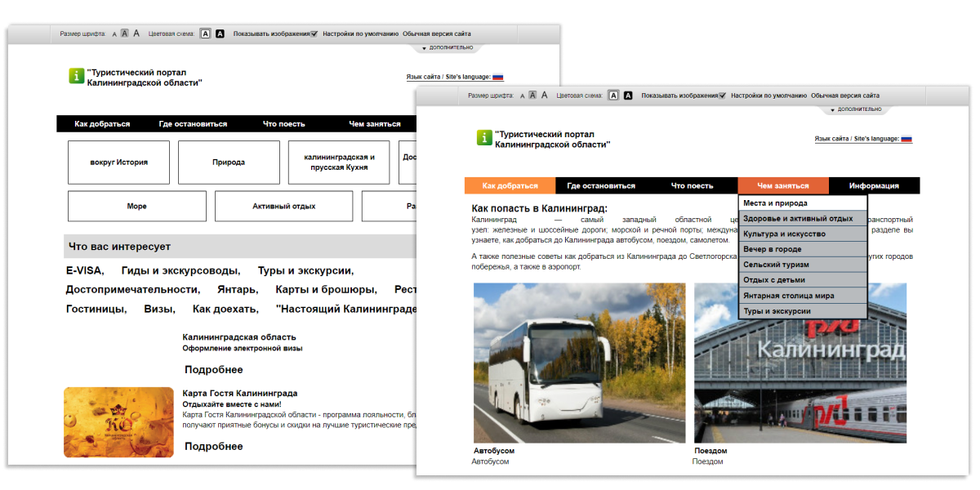This screenshot has height=490, width=980.
Task: Click the green info logo in back window
Action: click(76, 76)
